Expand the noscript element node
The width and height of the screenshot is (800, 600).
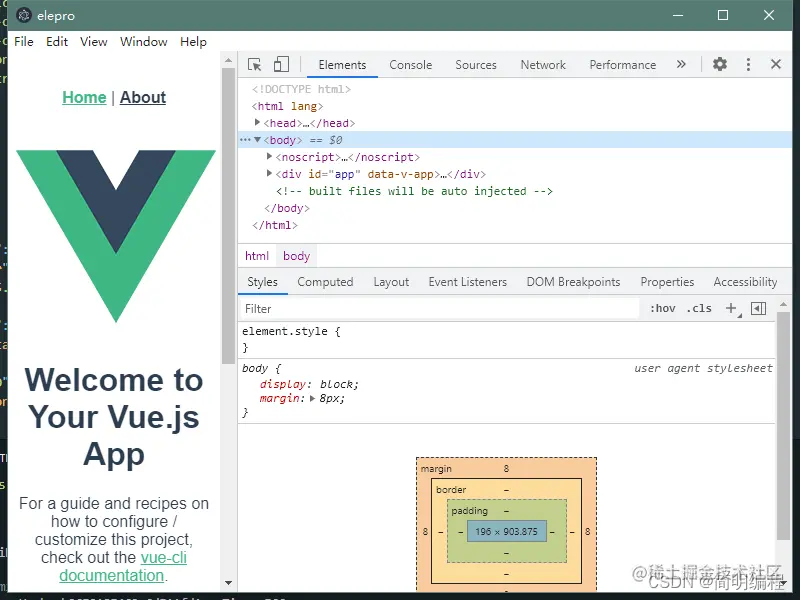[x=269, y=156]
